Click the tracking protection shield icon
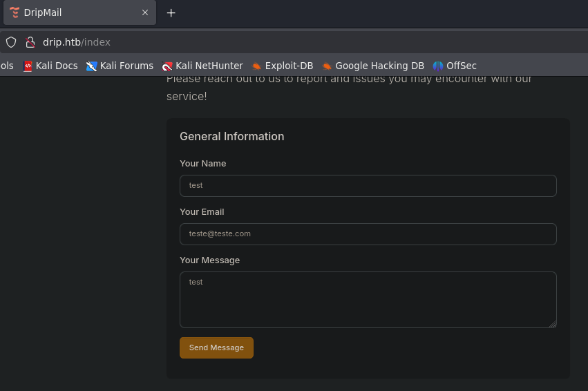The height and width of the screenshot is (391, 588). click(x=11, y=42)
